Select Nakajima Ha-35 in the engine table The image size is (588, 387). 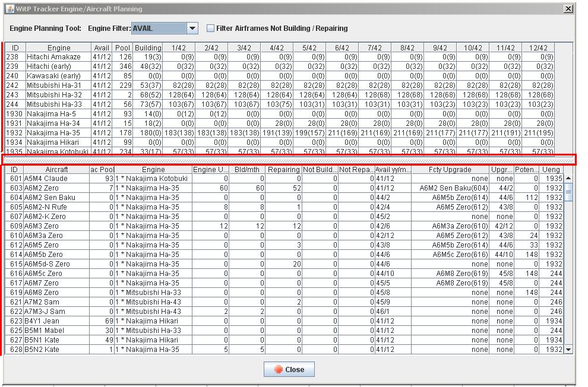pyautogui.click(x=280, y=132)
